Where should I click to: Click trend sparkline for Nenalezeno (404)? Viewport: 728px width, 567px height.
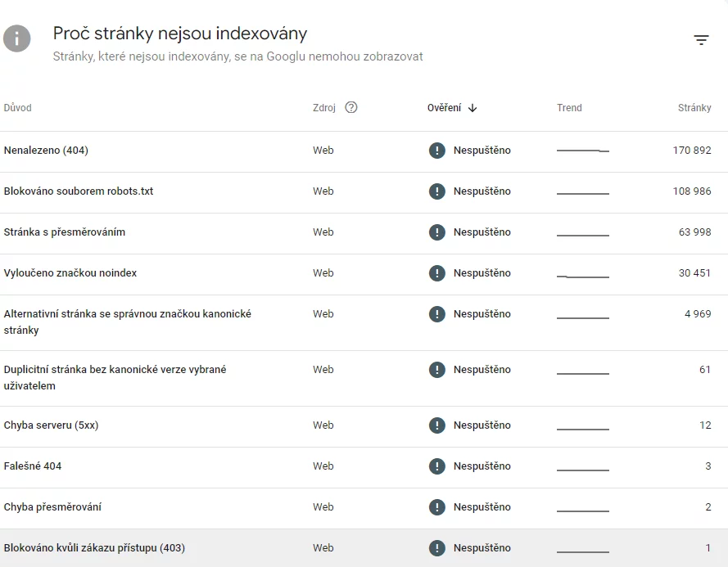click(583, 151)
